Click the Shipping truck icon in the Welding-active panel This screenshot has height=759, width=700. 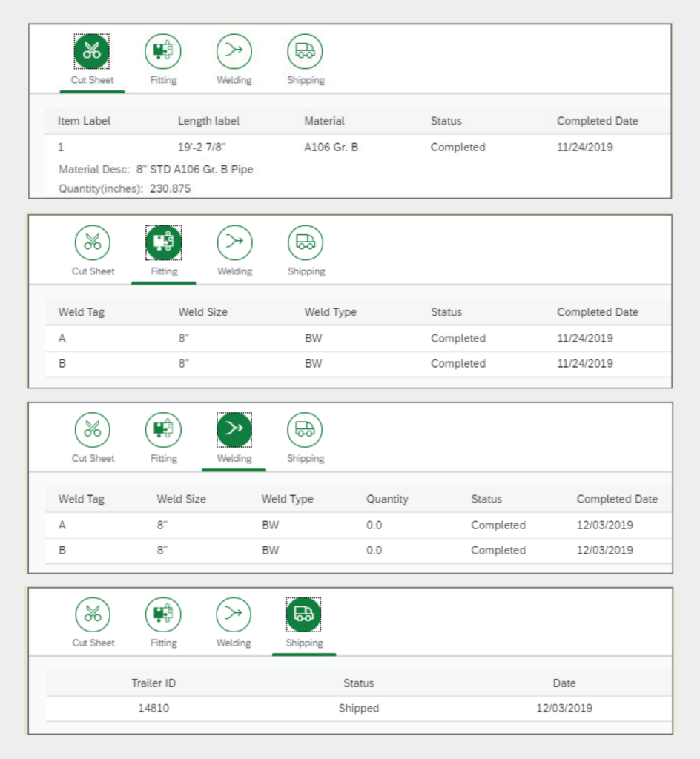[x=306, y=430]
